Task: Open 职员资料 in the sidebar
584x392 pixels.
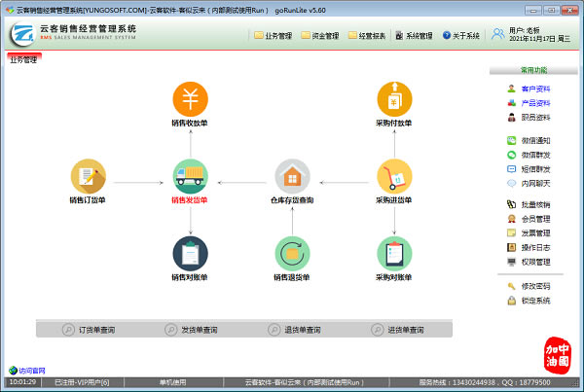Action: (535, 118)
